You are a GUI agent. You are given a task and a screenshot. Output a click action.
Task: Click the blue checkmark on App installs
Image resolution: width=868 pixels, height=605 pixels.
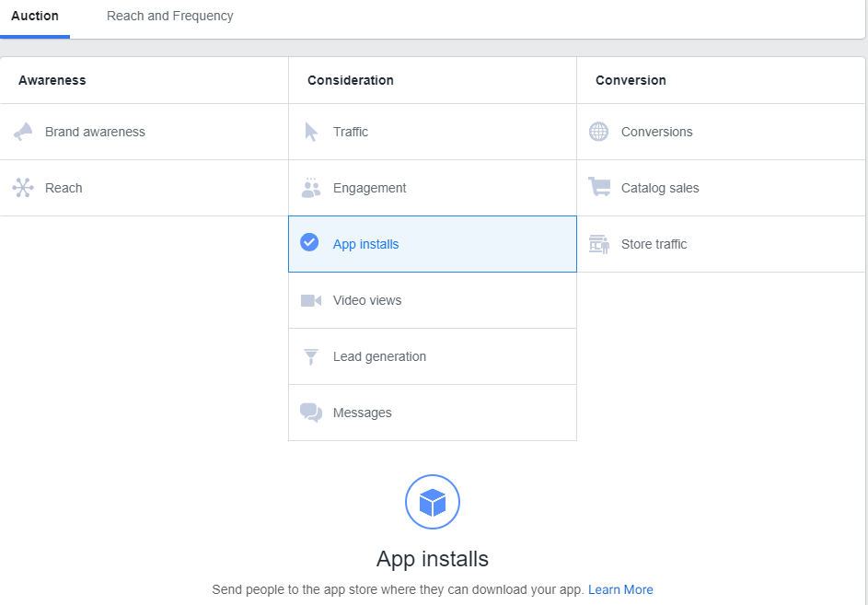coord(310,243)
